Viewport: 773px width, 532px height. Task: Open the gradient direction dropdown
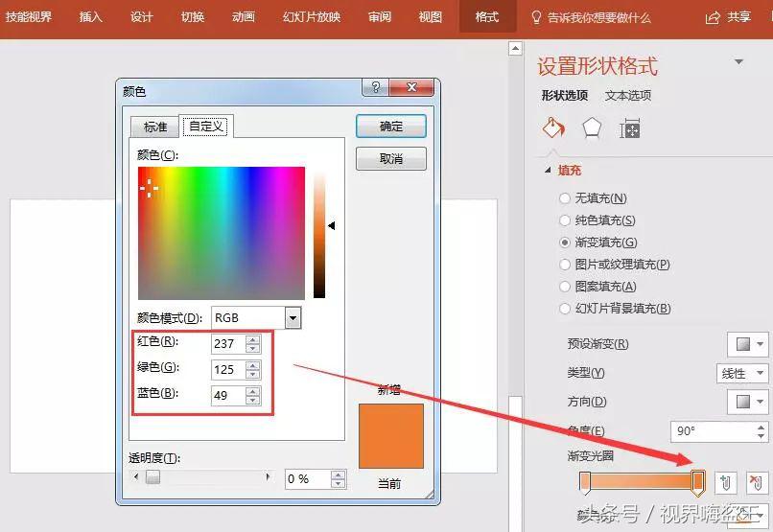748,402
